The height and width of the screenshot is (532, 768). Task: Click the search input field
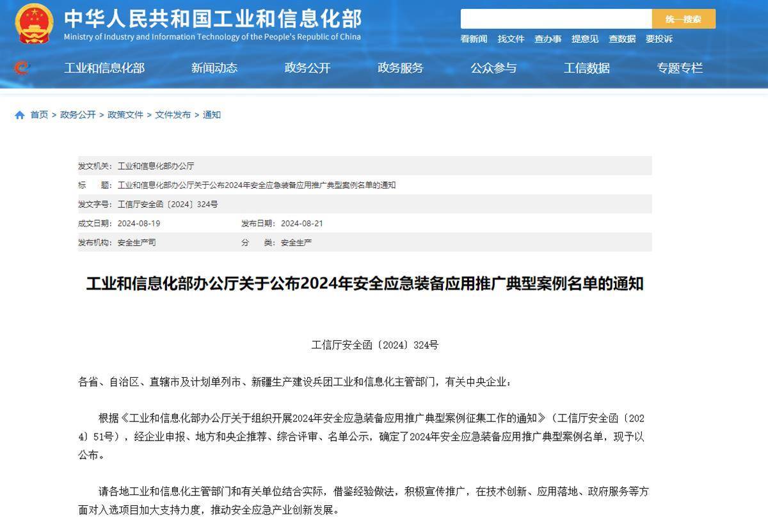(x=556, y=19)
